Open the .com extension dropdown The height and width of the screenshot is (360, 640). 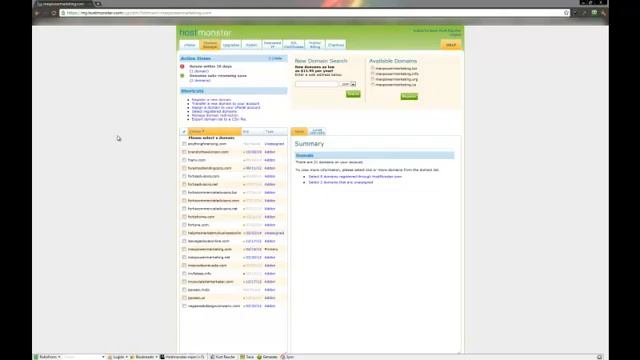[348, 84]
